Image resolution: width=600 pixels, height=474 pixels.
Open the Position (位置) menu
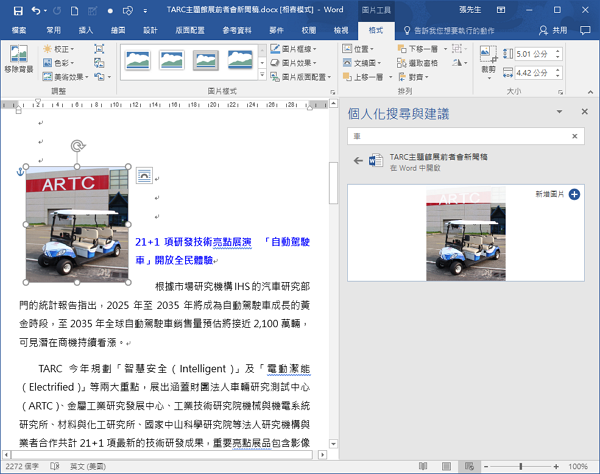[358, 49]
